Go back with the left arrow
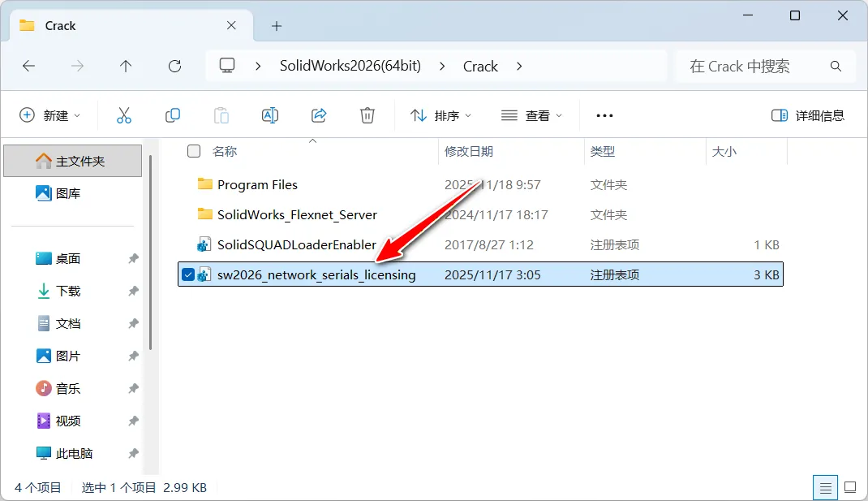This screenshot has width=868, height=501. [x=28, y=66]
